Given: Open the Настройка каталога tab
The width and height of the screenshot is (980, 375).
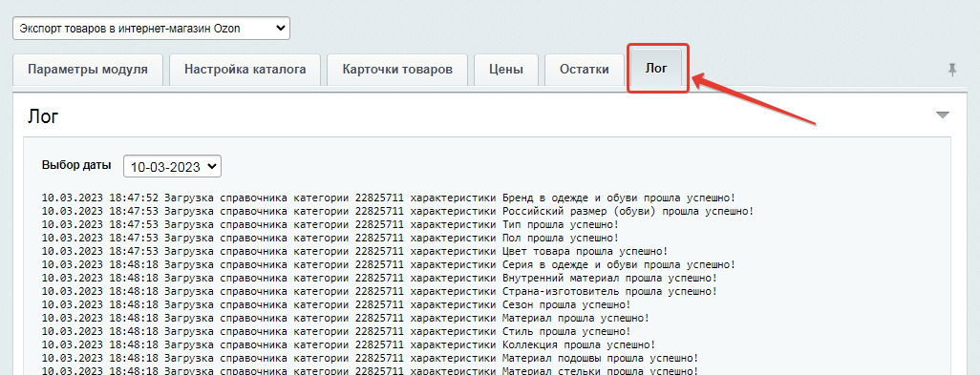Looking at the screenshot, I should tap(245, 70).
